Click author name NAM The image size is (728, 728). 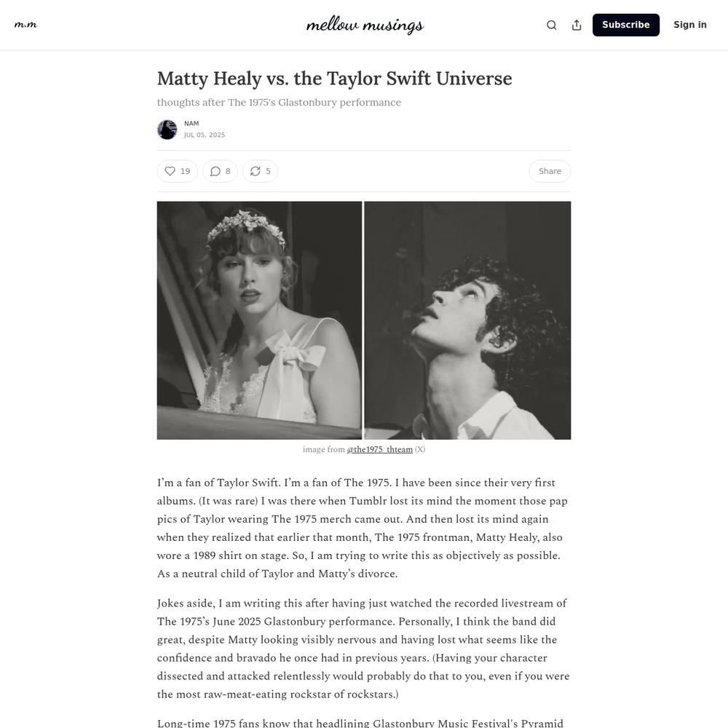[191, 124]
